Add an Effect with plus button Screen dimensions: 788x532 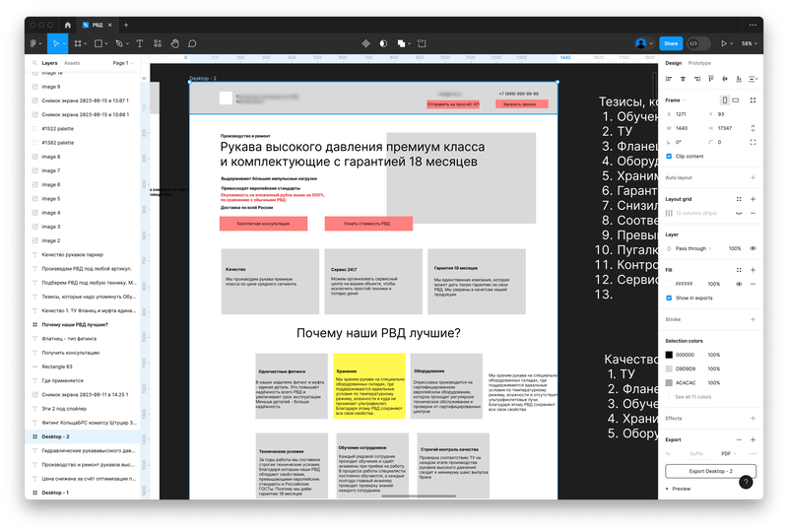753,419
